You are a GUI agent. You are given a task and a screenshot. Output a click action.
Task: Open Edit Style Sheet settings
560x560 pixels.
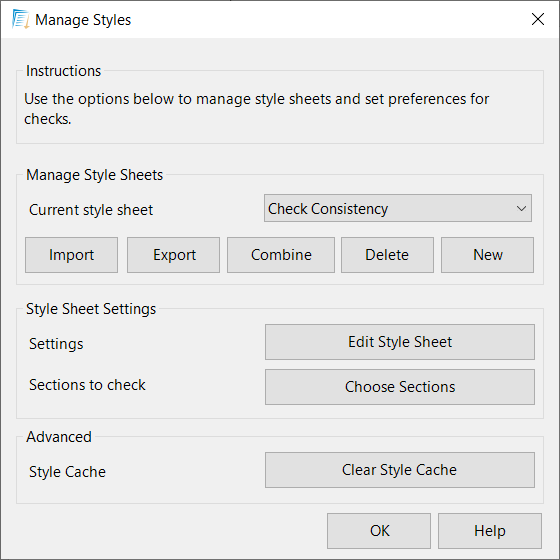(x=400, y=342)
